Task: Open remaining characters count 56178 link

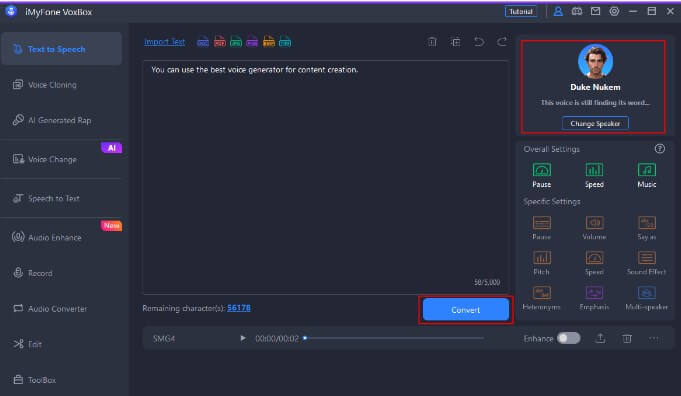Action: [x=239, y=308]
